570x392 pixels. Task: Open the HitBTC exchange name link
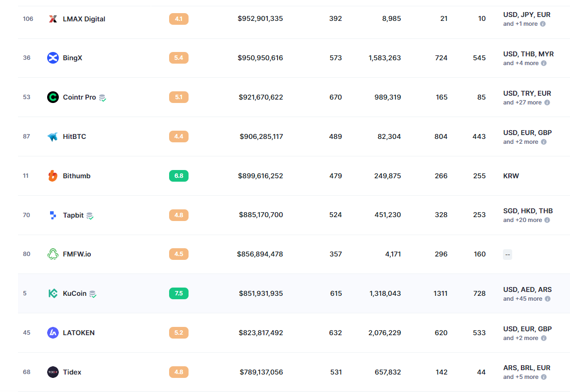point(74,136)
